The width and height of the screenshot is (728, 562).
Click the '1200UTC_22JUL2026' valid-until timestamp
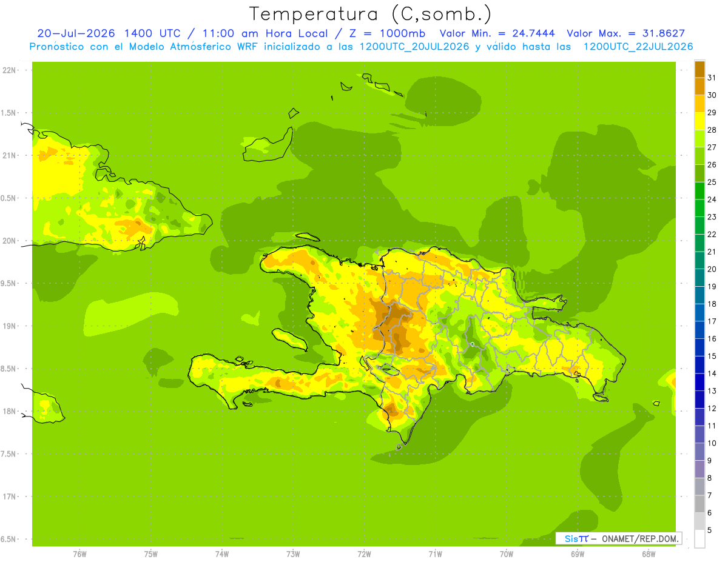(x=638, y=47)
